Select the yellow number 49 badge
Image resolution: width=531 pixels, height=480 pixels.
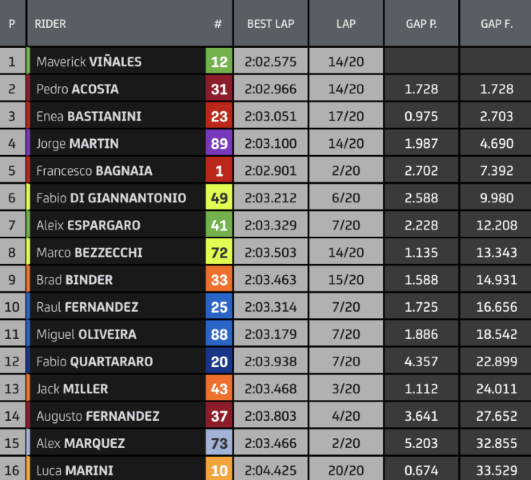(x=219, y=198)
